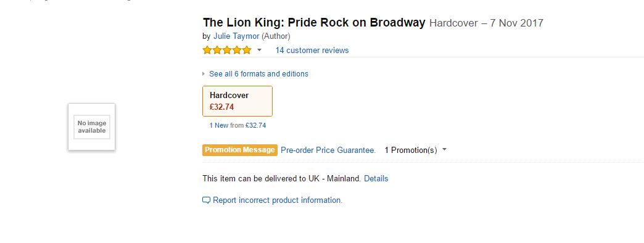Image resolution: width=644 pixels, height=243 pixels.
Task: Click the No image available thumbnail
Action: pos(91,127)
